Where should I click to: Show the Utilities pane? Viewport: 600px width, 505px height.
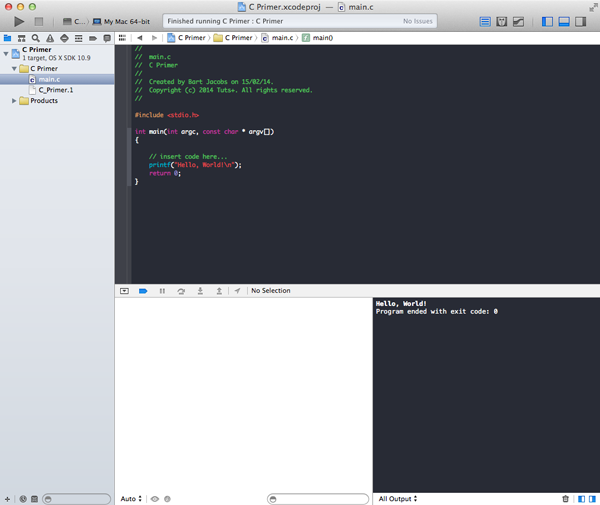point(580,21)
